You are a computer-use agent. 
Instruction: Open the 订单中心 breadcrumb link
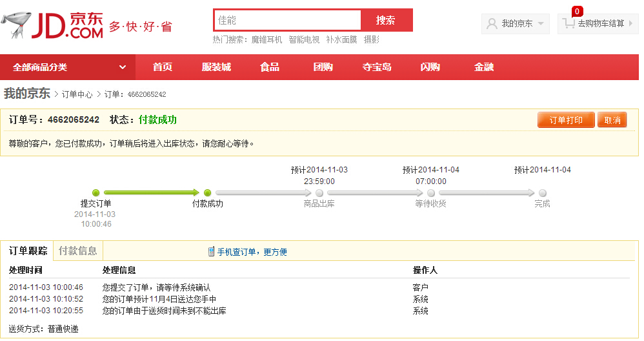(77, 94)
